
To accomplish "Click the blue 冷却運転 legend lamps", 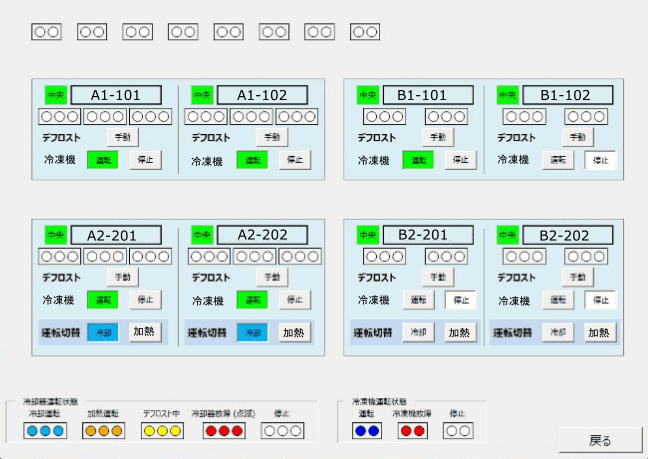I will 45,431.
